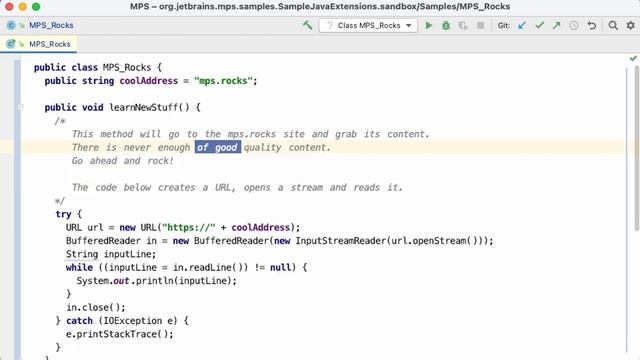Viewport: 640px width, 360px height.
Task: Click the Build (hammer) icon
Action: pyautogui.click(x=307, y=25)
